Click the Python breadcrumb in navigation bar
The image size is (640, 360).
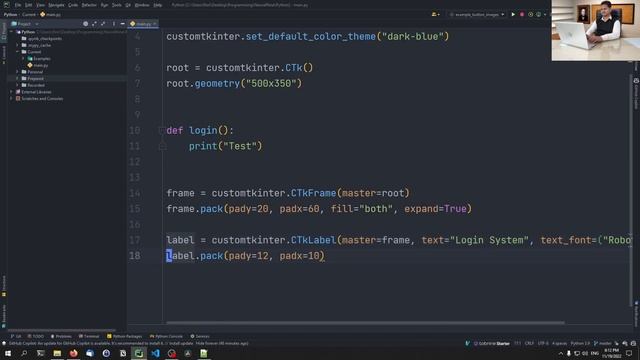10,14
